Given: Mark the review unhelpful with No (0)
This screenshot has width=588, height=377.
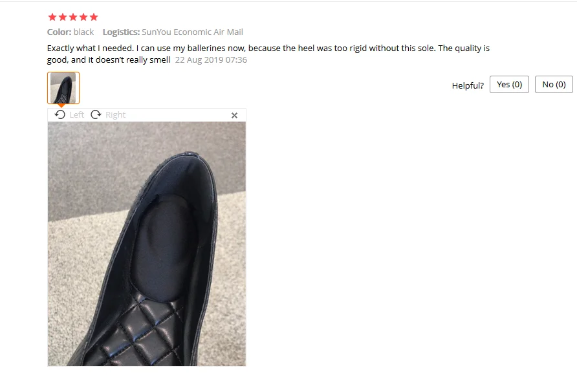Looking at the screenshot, I should (554, 85).
